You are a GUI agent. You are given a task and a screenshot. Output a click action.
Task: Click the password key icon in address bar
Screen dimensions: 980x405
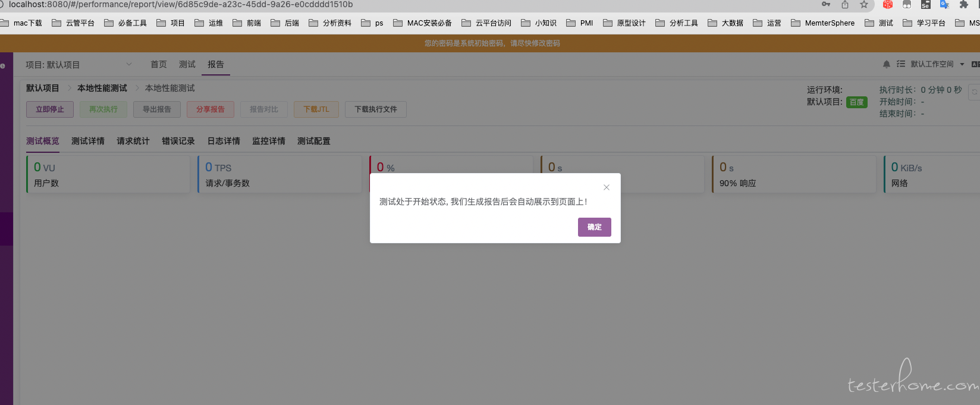coord(826,4)
